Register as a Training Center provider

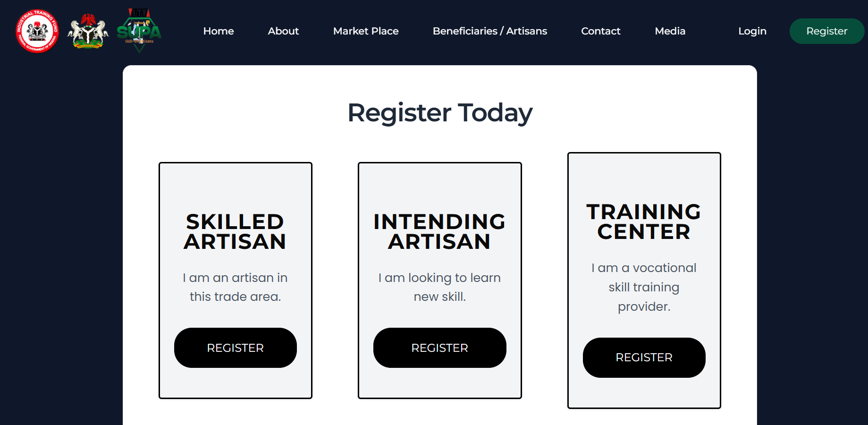pyautogui.click(x=644, y=357)
